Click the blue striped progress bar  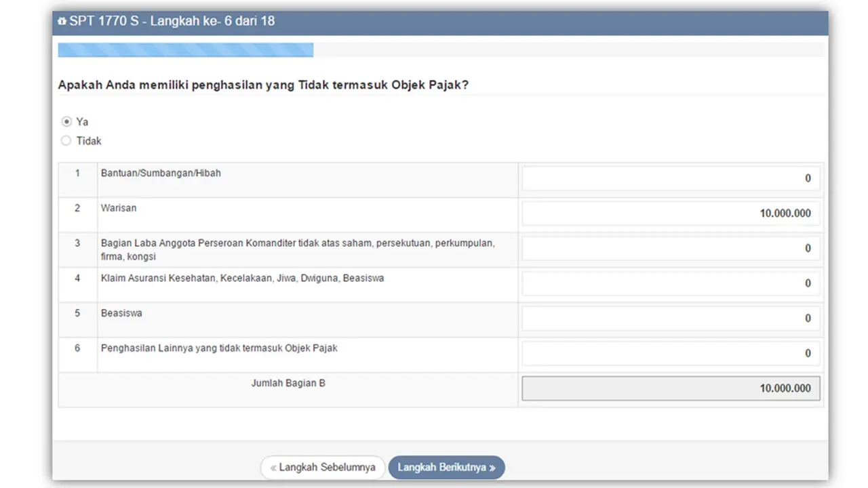click(x=185, y=50)
